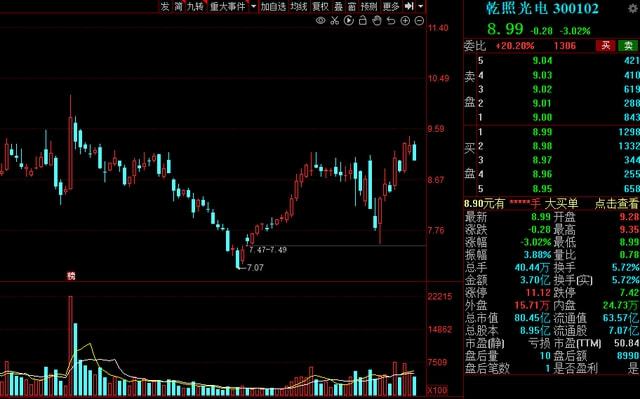
Task: Click the 点击查看 link
Action: click(616, 203)
